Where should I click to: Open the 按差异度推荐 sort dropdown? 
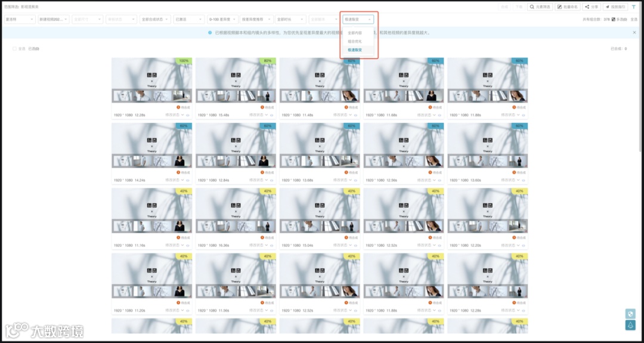(x=256, y=19)
